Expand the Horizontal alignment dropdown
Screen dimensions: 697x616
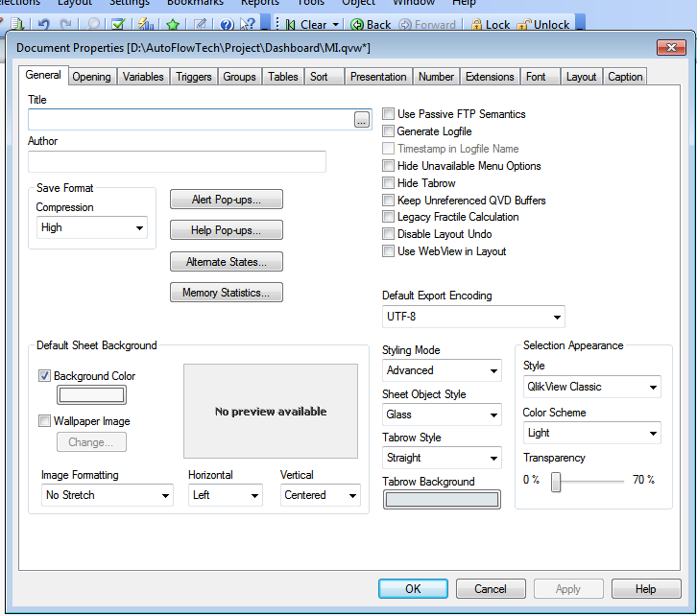(226, 495)
